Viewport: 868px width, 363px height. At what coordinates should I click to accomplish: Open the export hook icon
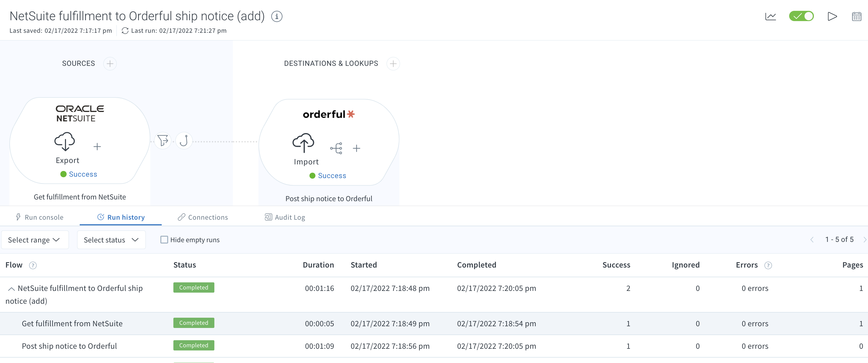[184, 140]
